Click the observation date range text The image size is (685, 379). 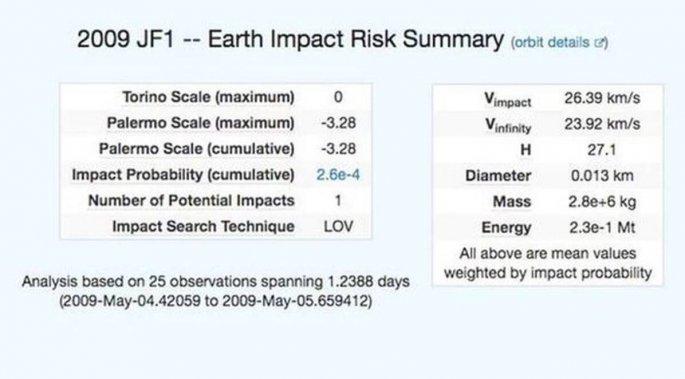click(216, 301)
